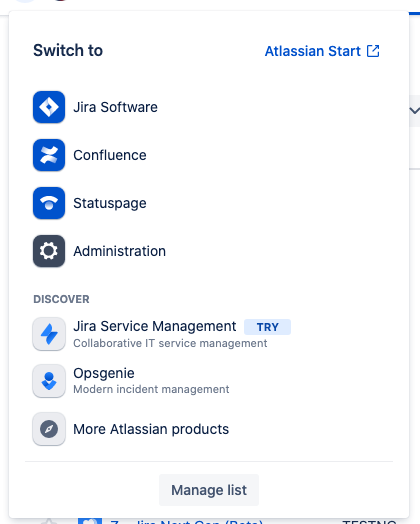Click 'Modern incident management' description

151,389
